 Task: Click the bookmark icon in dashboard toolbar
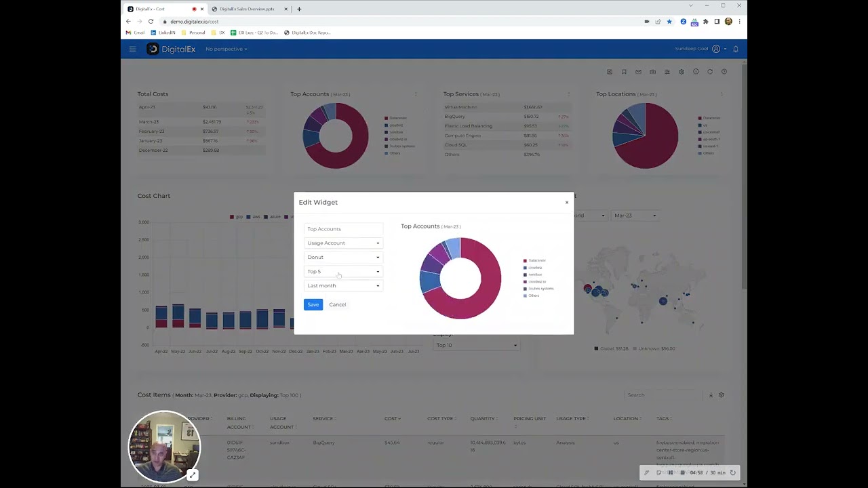coord(624,72)
